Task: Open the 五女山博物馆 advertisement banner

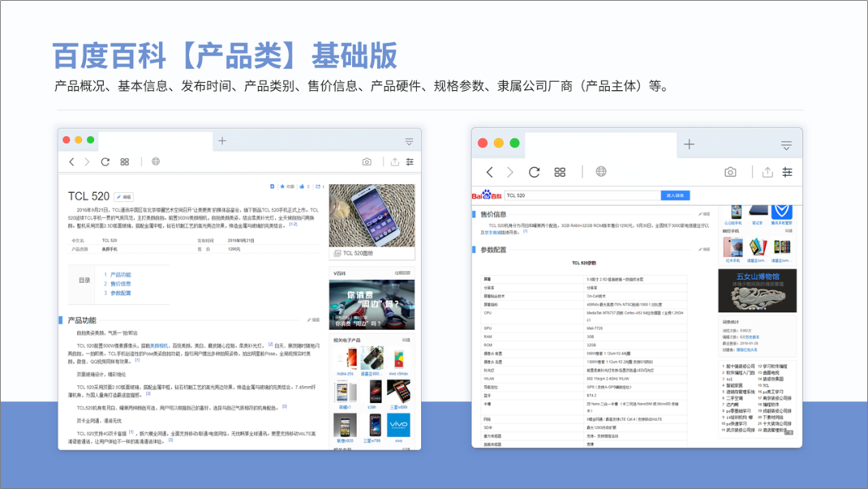Action: 757,290
